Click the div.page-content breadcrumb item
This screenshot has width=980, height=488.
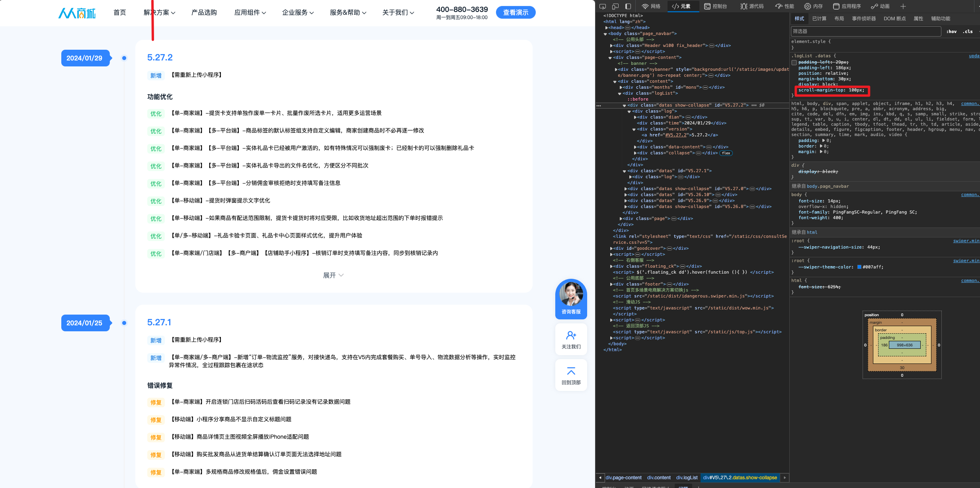point(623,478)
